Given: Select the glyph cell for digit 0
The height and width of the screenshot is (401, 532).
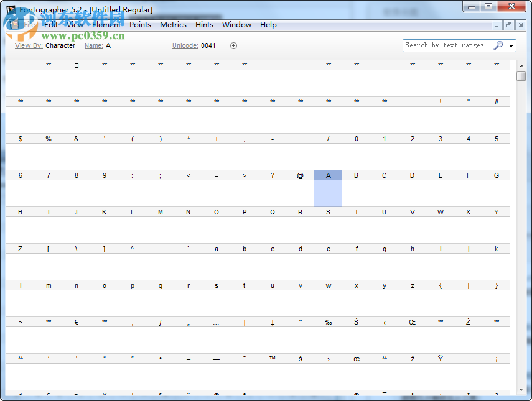Looking at the screenshot, I should (357, 152).
